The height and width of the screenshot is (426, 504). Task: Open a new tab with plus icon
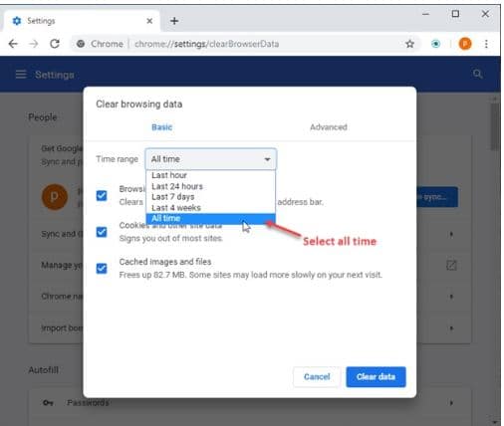pyautogui.click(x=174, y=21)
